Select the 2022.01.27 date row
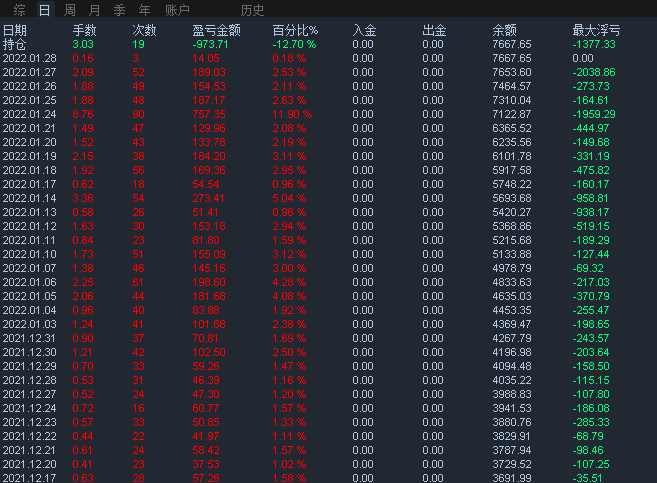This screenshot has width=657, height=483. (29, 72)
